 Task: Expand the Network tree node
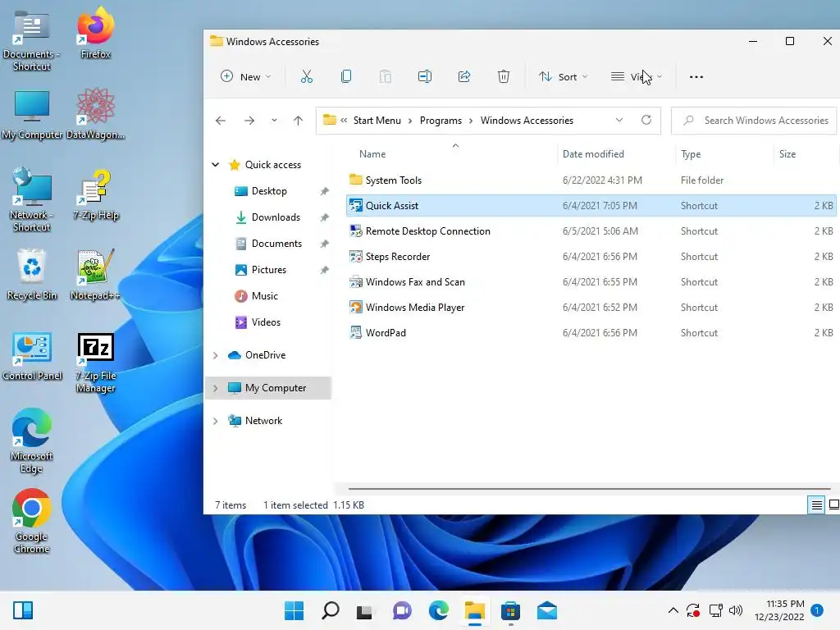point(216,421)
